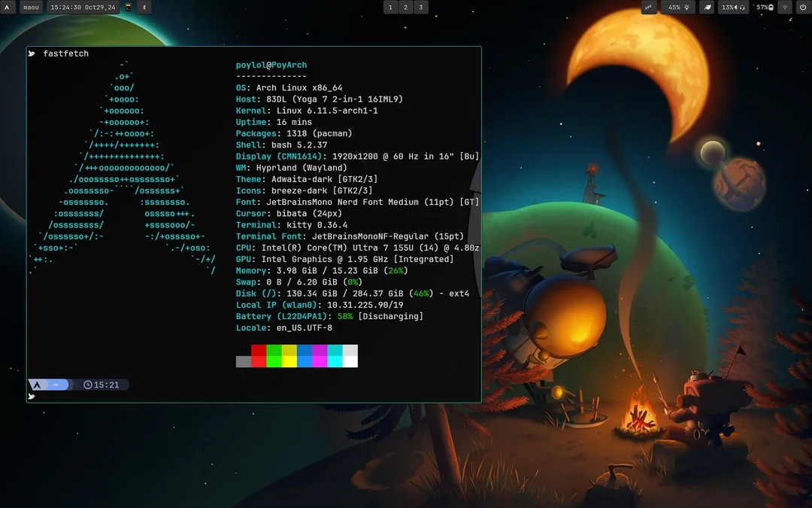812x508 pixels.
Task: Click the maou window title module
Action: point(31,8)
